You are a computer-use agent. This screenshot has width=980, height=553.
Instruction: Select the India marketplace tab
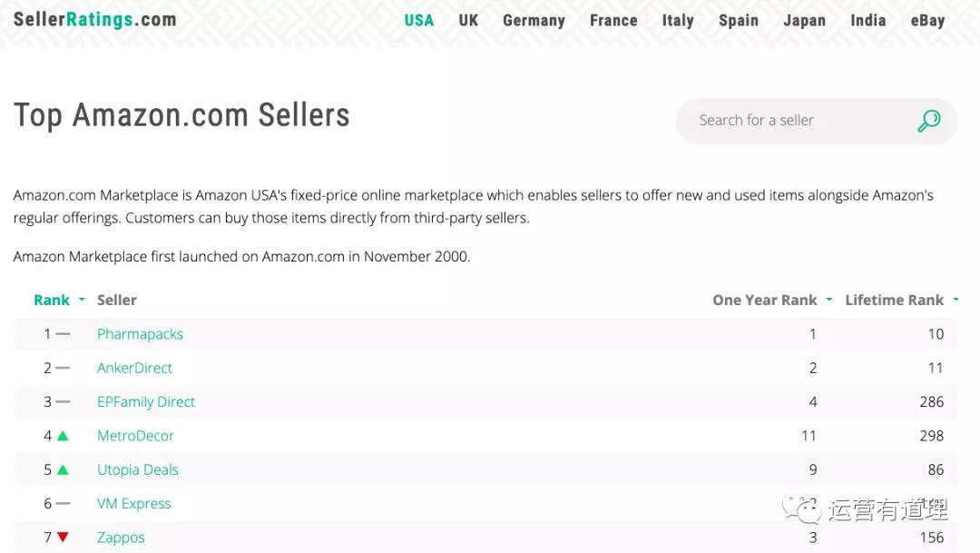pos(867,20)
